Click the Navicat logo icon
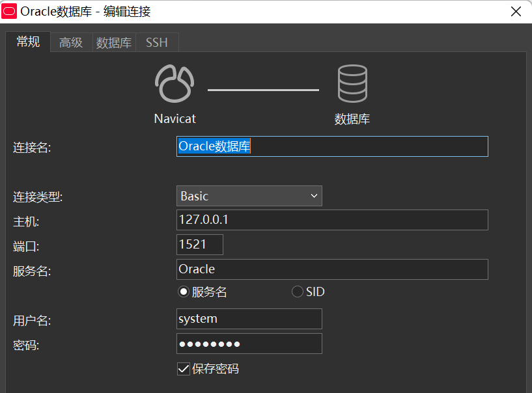 pyautogui.click(x=175, y=83)
